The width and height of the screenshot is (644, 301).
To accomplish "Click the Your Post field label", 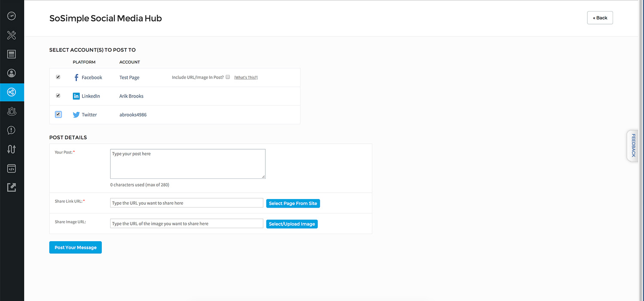I will [x=64, y=152].
